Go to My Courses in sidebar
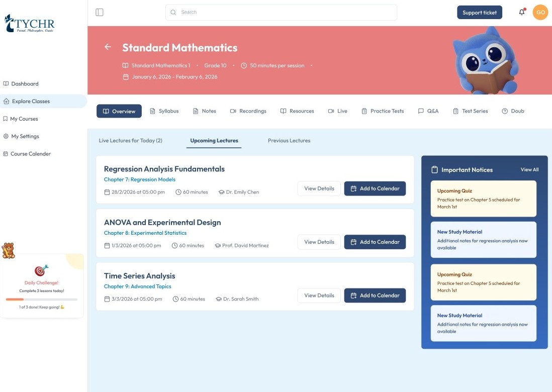This screenshot has width=552, height=392. pos(24,119)
